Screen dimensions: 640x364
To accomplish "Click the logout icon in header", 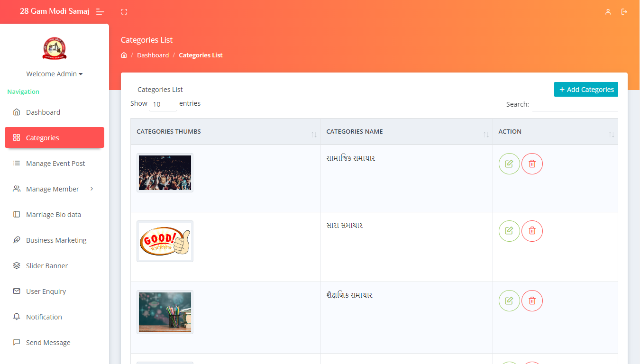I will (624, 12).
